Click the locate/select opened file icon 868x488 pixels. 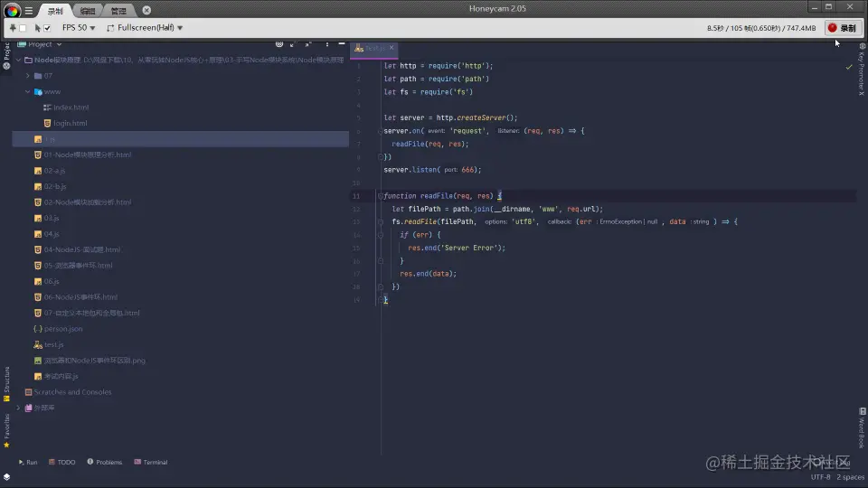point(279,44)
